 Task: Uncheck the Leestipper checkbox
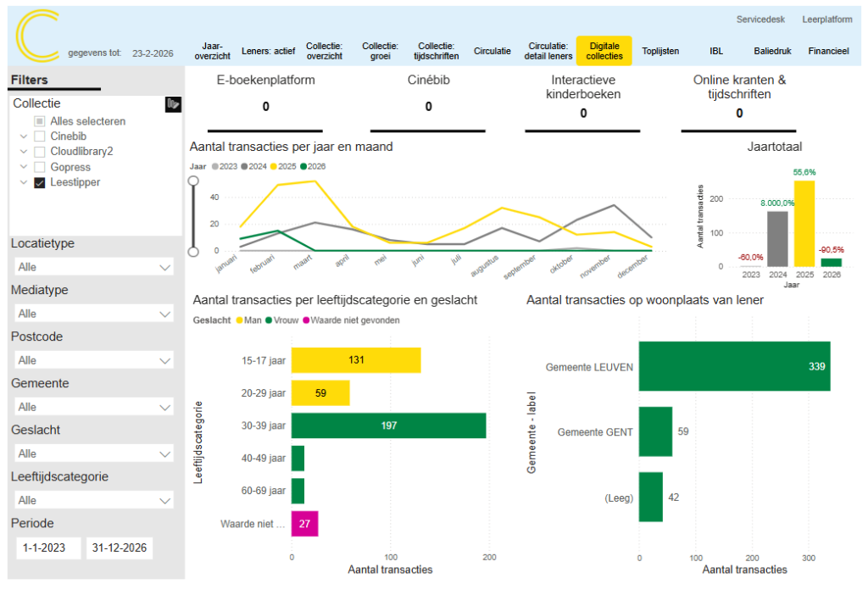tap(39, 182)
